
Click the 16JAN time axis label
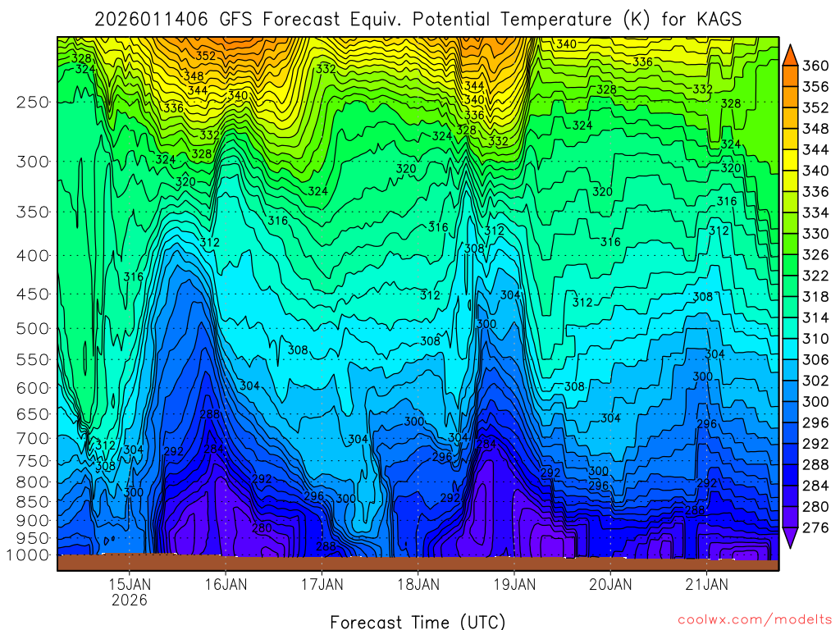pos(226,584)
